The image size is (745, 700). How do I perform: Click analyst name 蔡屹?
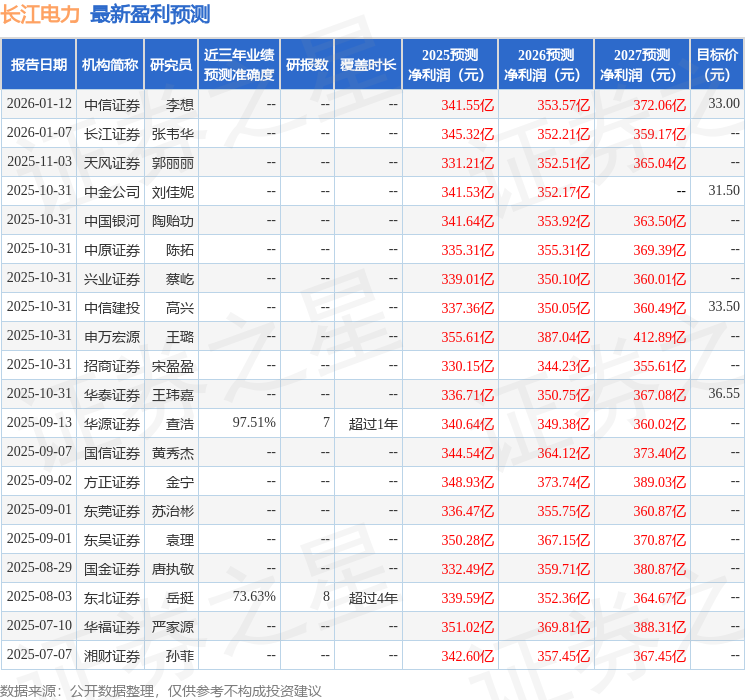point(180,279)
